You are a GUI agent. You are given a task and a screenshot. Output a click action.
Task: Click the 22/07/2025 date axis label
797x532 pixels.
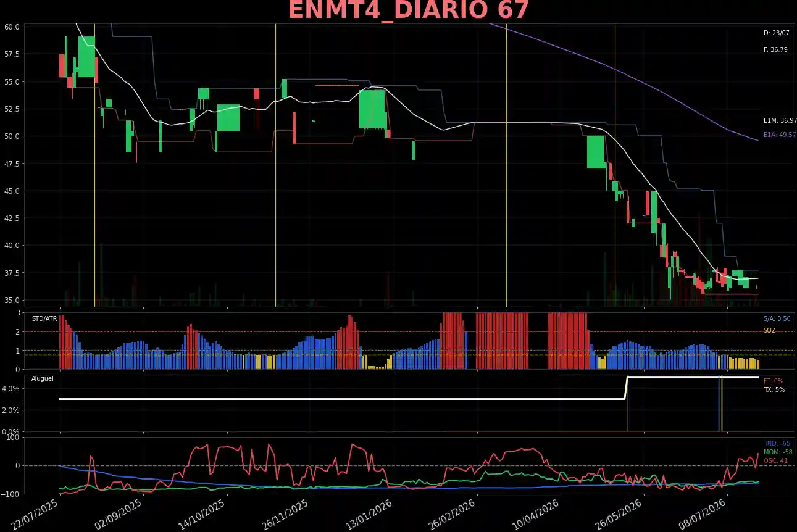pyautogui.click(x=35, y=514)
